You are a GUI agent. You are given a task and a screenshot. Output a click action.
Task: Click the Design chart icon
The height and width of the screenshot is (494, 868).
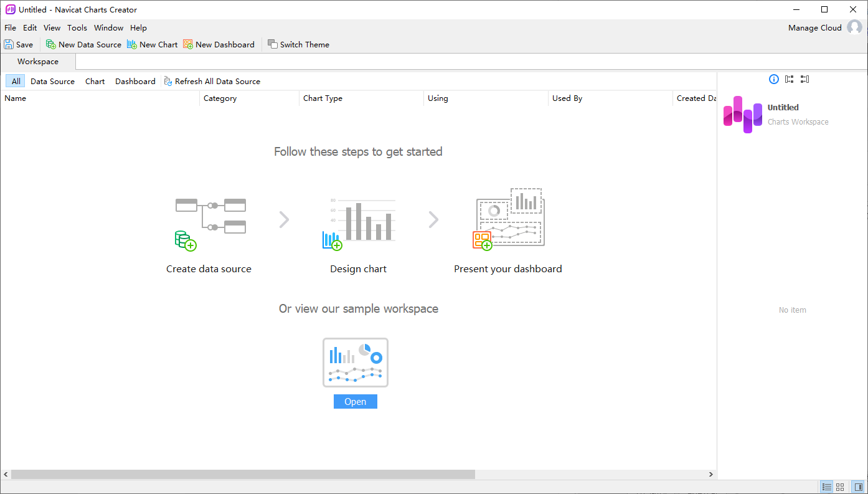coord(359,224)
